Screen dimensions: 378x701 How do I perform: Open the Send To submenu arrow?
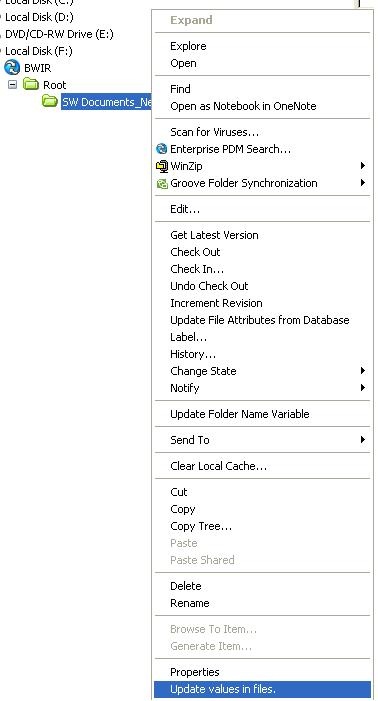[363, 440]
